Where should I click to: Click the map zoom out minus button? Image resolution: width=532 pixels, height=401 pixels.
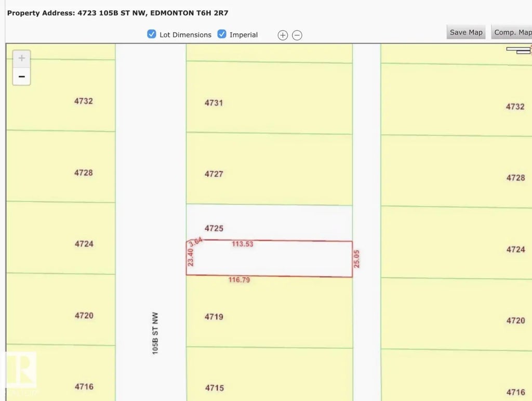point(21,76)
